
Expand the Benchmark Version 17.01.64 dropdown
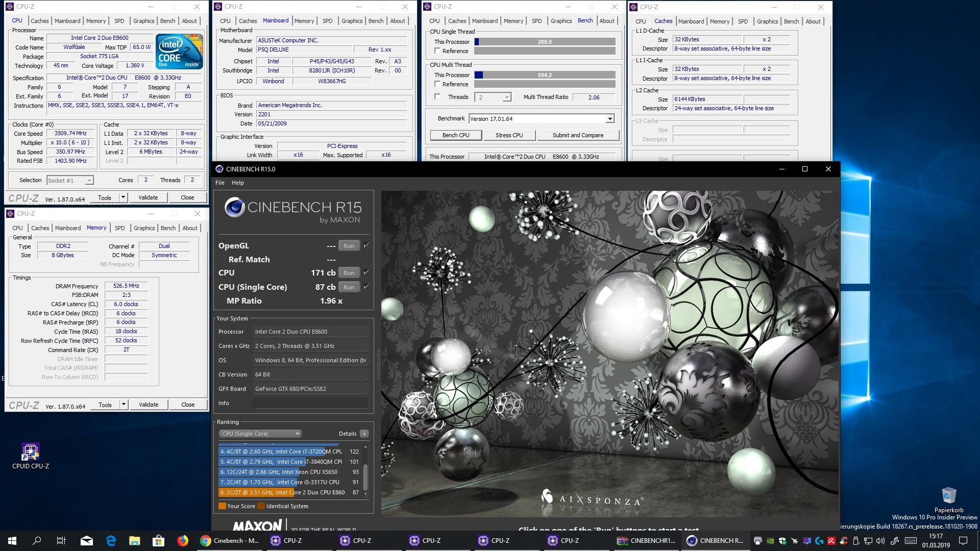coord(609,119)
